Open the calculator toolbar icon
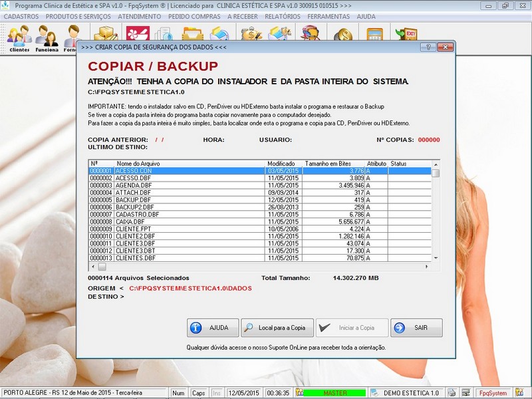 pyautogui.click(x=374, y=34)
